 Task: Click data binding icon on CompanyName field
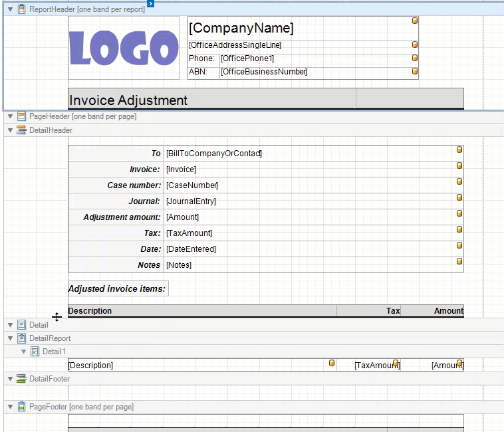tap(415, 21)
